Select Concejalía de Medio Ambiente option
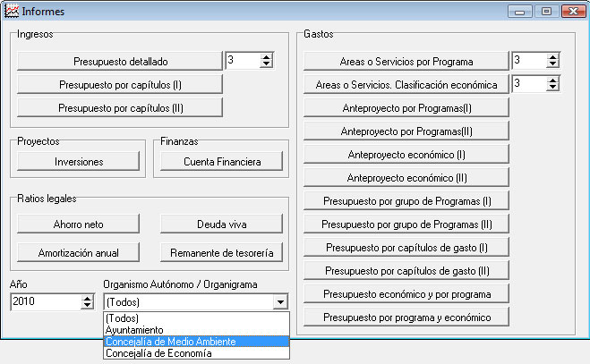 pos(196,342)
